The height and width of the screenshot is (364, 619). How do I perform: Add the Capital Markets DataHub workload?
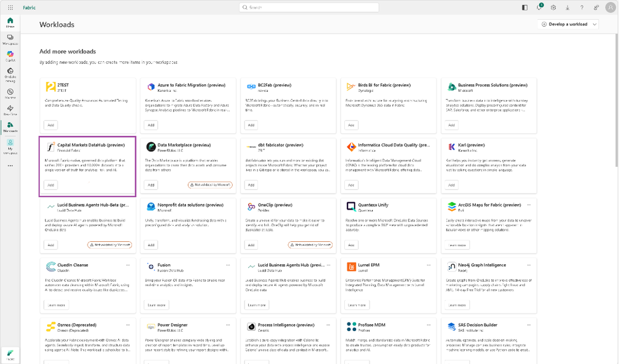[x=51, y=185]
